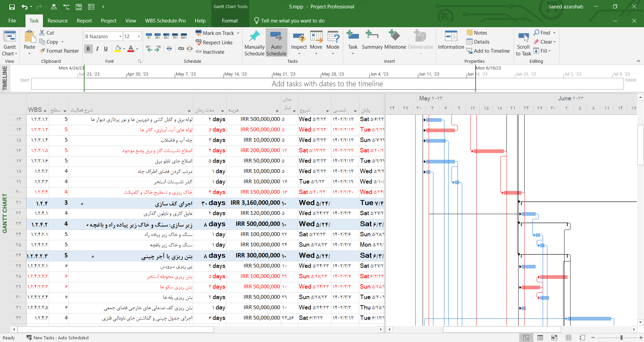
Task: Click the Format Painter brush
Action: [x=42, y=51]
